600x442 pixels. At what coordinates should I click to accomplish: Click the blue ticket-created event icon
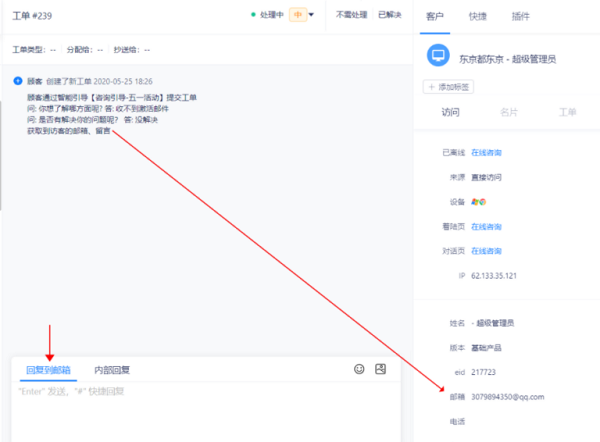click(x=18, y=81)
